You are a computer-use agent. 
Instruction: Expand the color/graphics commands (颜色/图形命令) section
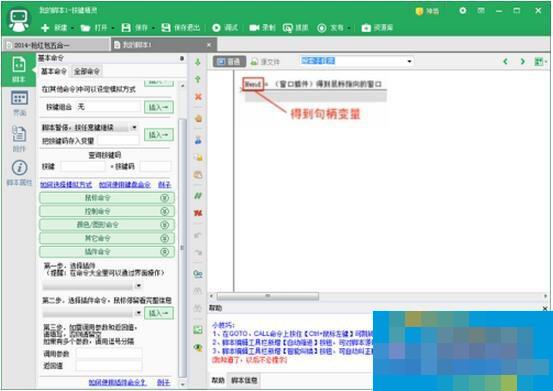point(107,225)
